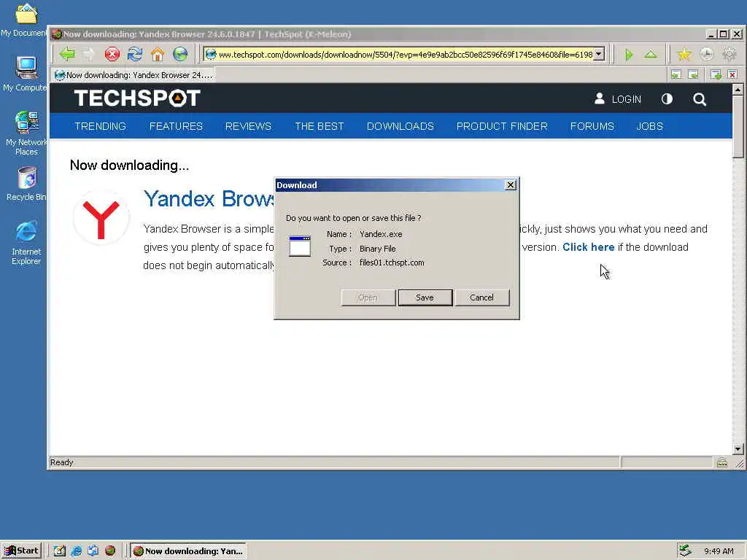This screenshot has width=747, height=560.
Task: Expand the URL bar dropdown arrow
Action: [599, 54]
